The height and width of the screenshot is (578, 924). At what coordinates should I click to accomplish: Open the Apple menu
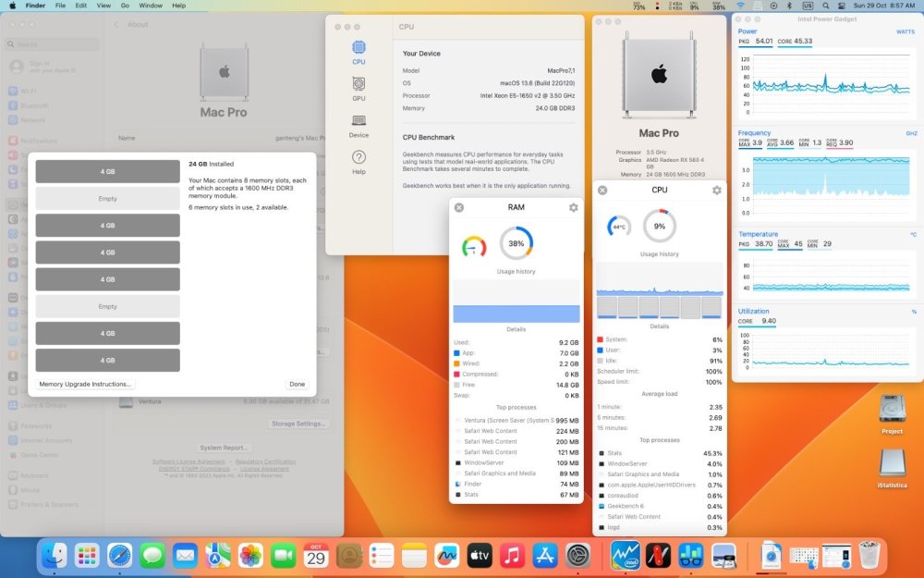(12, 6)
